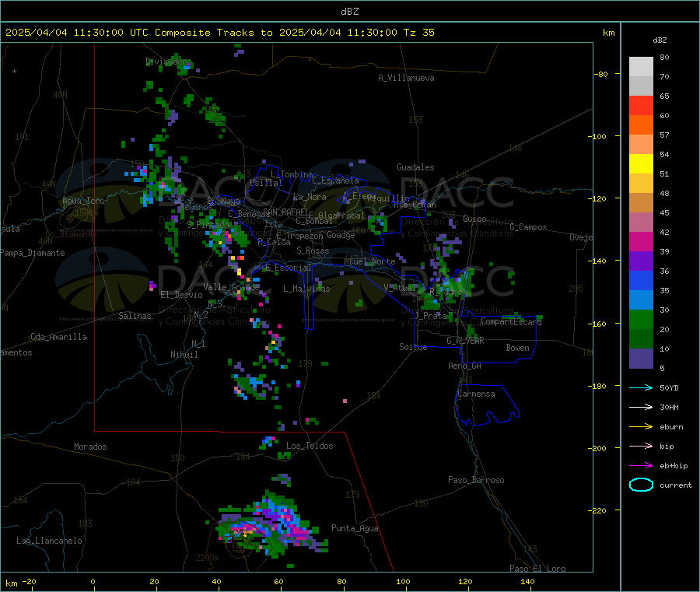
Task: Click the 80 dBZ legend swatch
Action: pyautogui.click(x=641, y=67)
